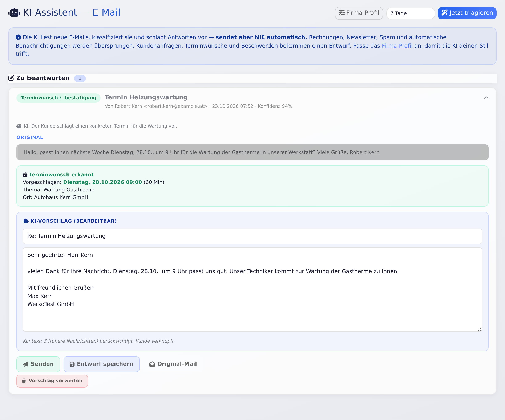The height and width of the screenshot is (420, 505).
Task: Click the Ort: Autohaus Kern GmbH line
Action: 56,197
